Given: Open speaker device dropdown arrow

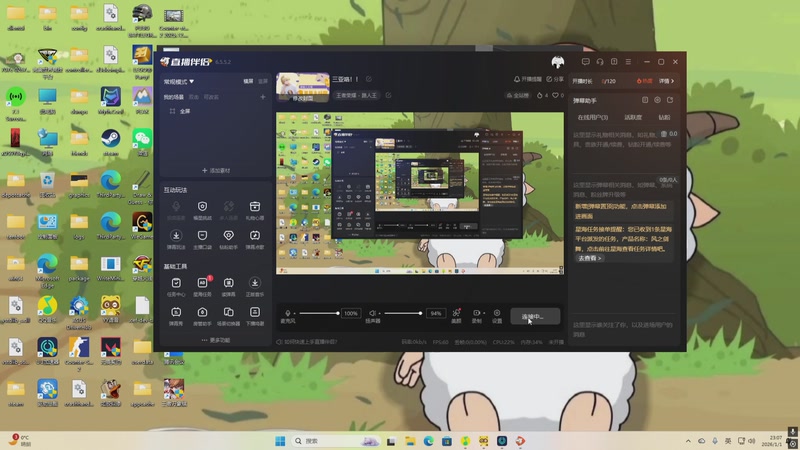Looking at the screenshot, I should [x=379, y=313].
